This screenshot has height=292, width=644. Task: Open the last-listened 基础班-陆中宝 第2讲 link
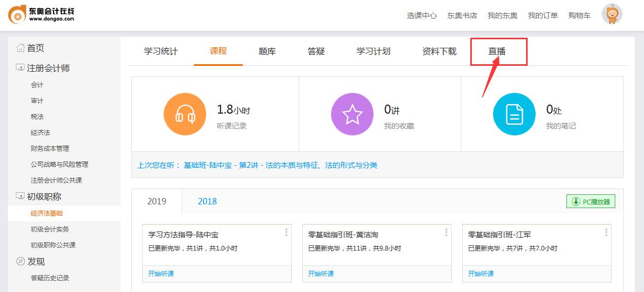click(281, 165)
